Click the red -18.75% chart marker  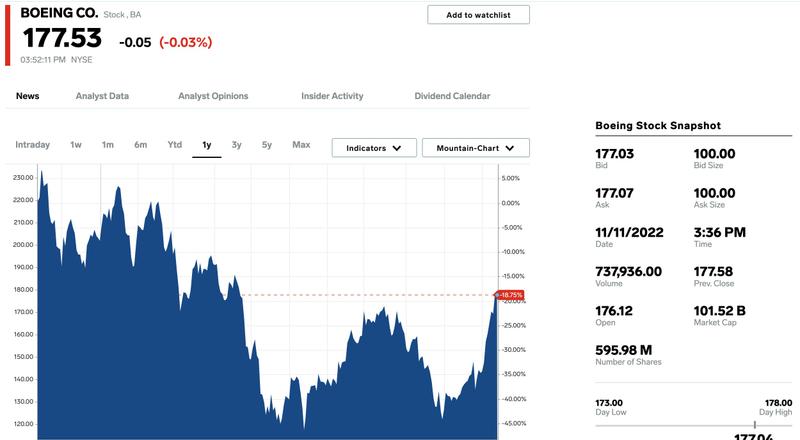509,295
